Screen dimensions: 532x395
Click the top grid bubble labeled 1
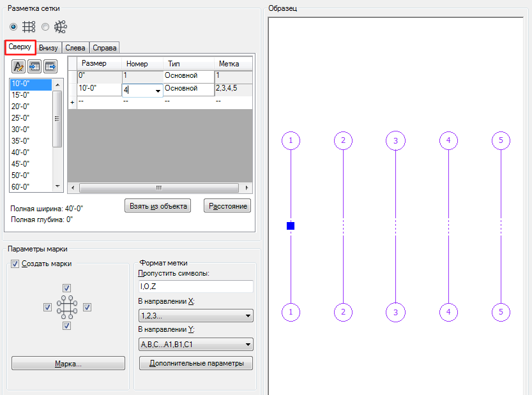291,140
